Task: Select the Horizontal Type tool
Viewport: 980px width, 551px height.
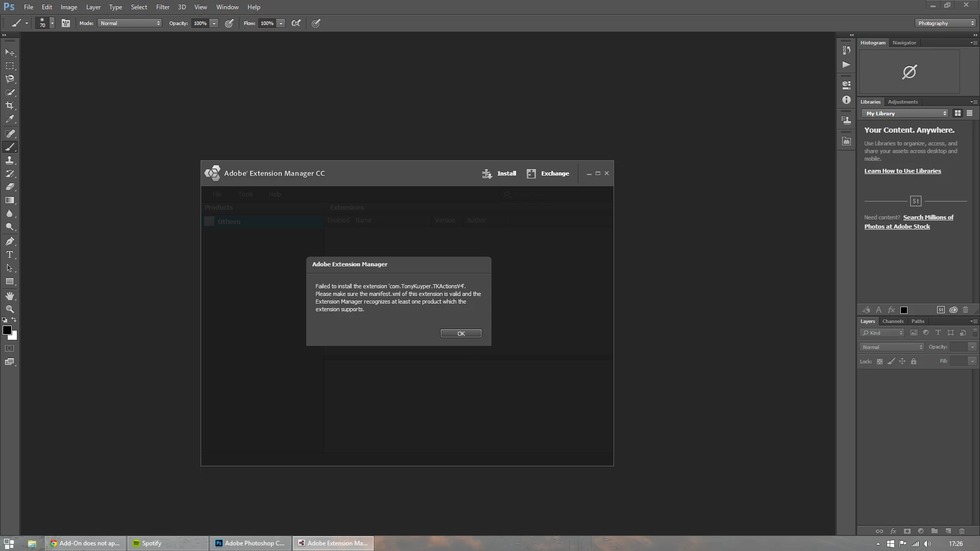Action: pos(10,255)
